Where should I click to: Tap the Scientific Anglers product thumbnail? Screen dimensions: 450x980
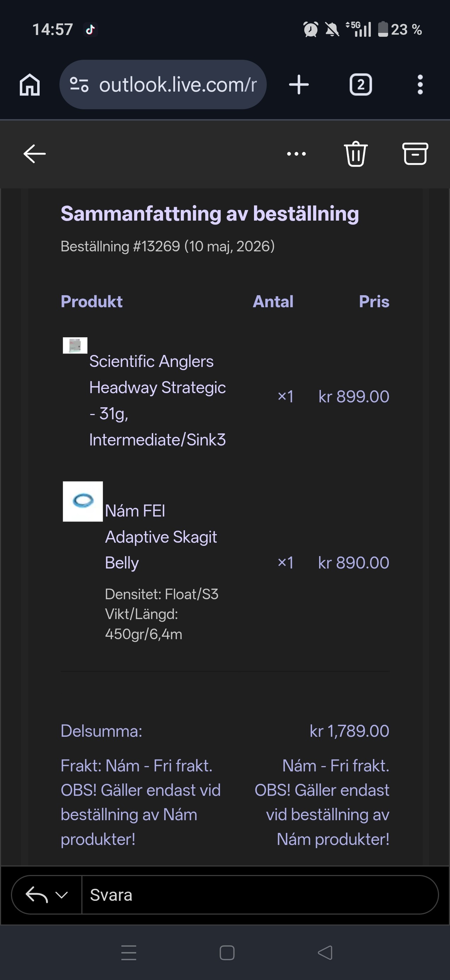75,345
